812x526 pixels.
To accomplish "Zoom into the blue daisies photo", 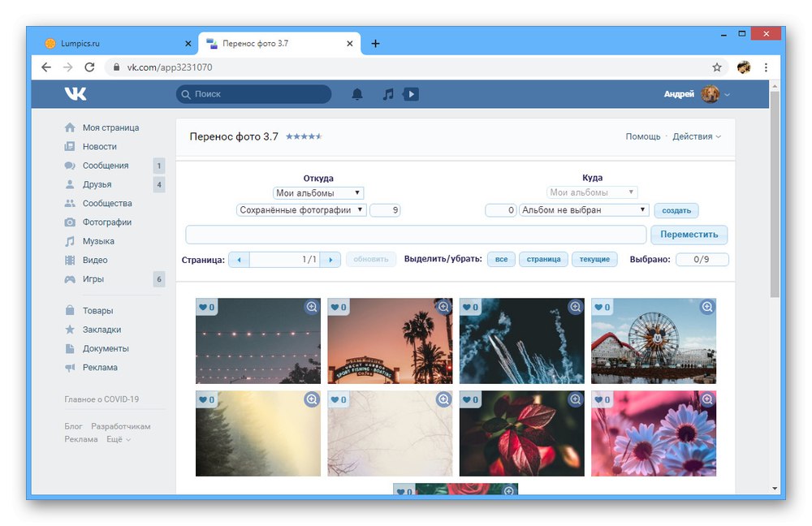I will 707,399.
